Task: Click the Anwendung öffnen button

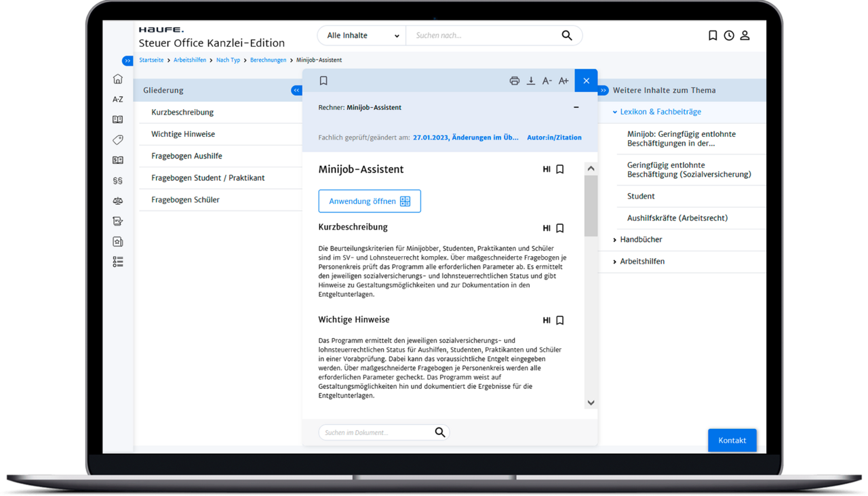Action: point(369,201)
